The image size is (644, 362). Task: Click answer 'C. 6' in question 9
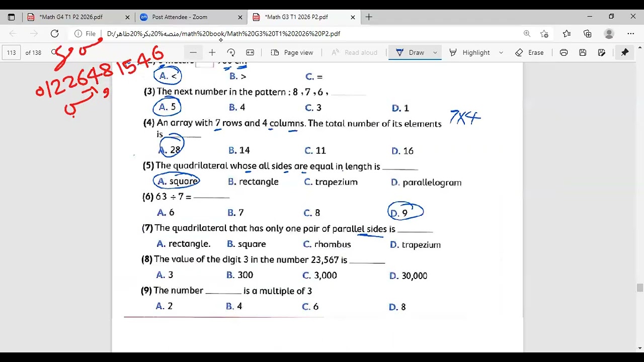310,307
